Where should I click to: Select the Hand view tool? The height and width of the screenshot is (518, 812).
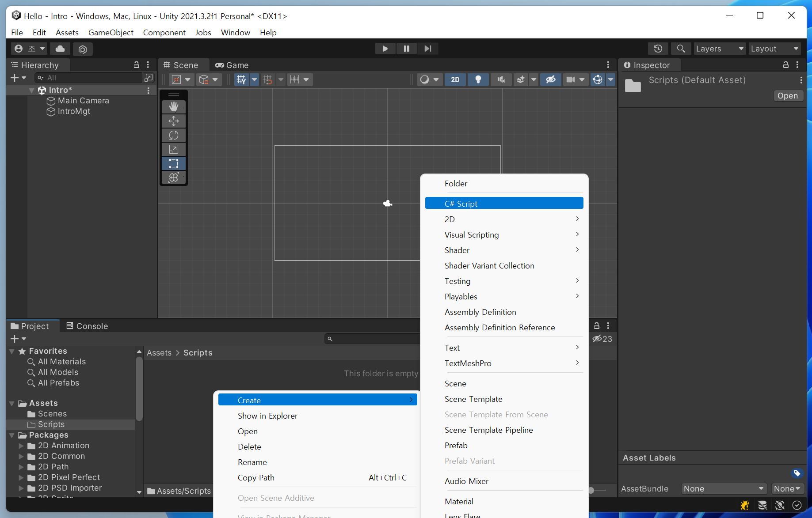click(174, 107)
